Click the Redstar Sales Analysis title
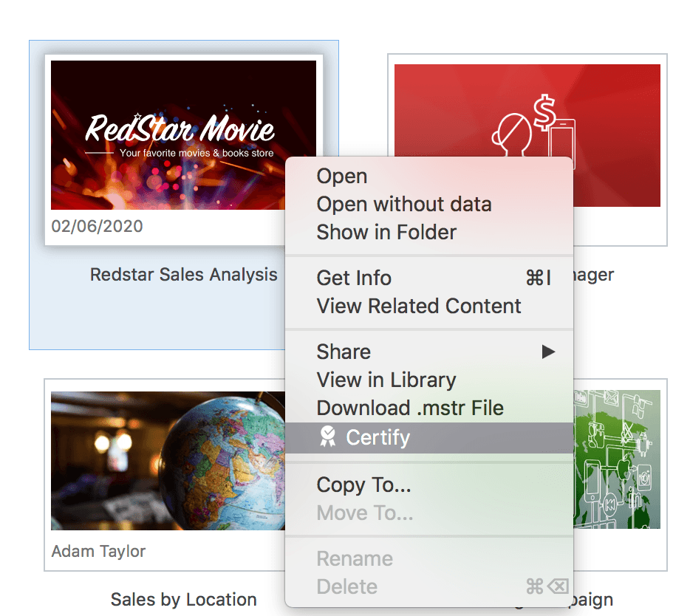690x616 pixels. coord(183,275)
